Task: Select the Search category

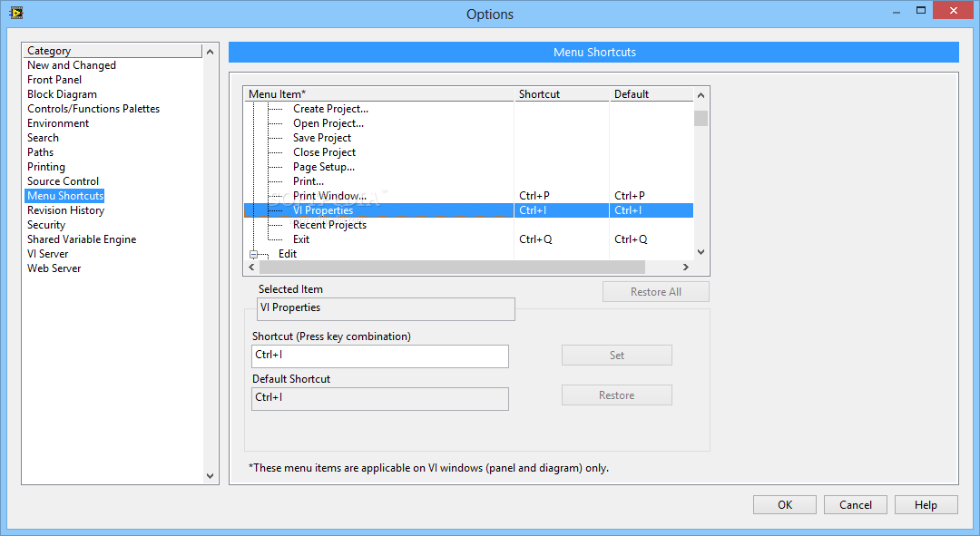Action: [x=43, y=138]
